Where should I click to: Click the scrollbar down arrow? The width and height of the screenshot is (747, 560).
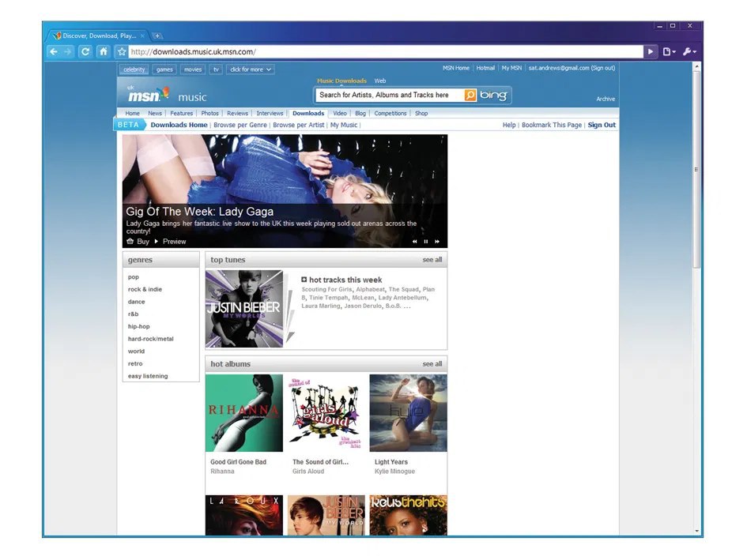coord(696,531)
